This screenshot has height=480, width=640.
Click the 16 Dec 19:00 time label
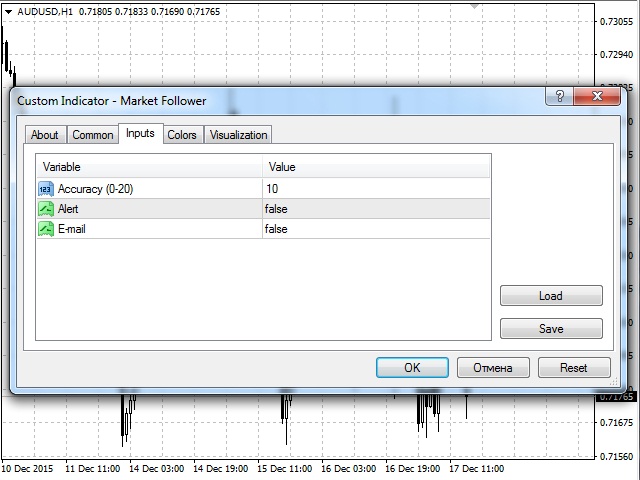(x=413, y=469)
